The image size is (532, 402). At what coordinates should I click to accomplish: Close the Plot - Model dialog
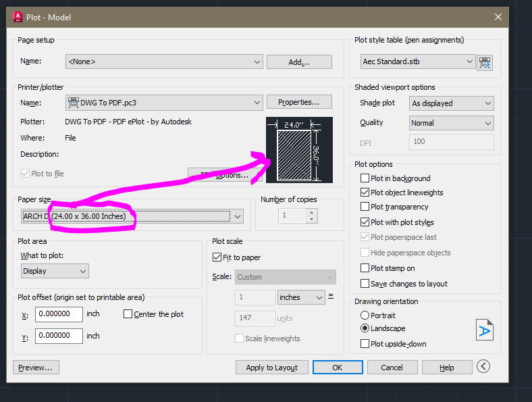[498, 17]
